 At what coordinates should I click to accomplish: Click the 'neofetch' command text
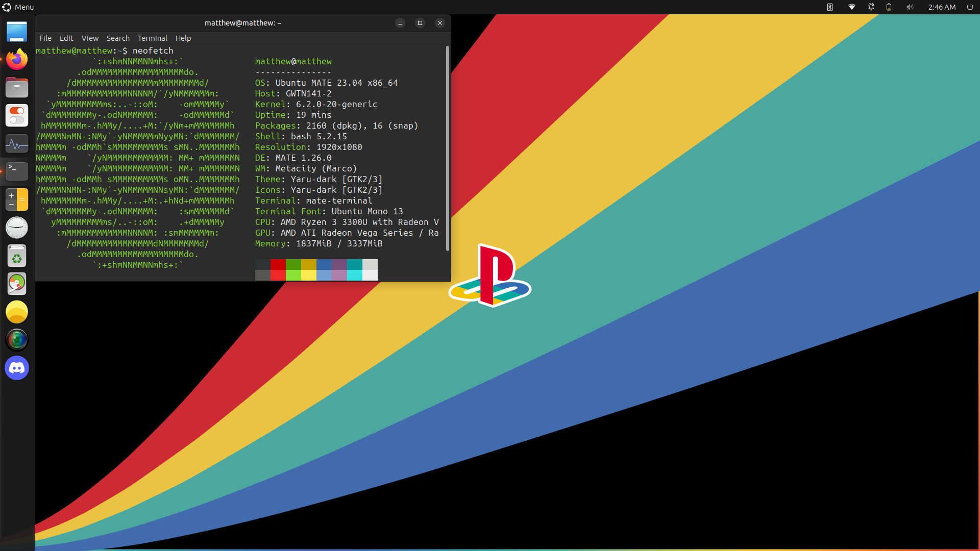click(153, 51)
